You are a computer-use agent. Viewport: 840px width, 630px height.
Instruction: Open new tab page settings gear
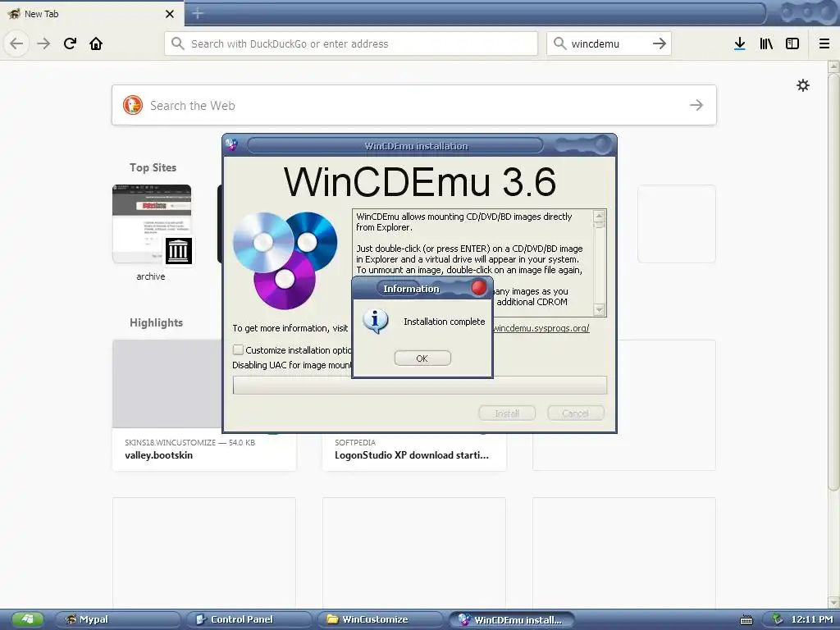point(802,85)
